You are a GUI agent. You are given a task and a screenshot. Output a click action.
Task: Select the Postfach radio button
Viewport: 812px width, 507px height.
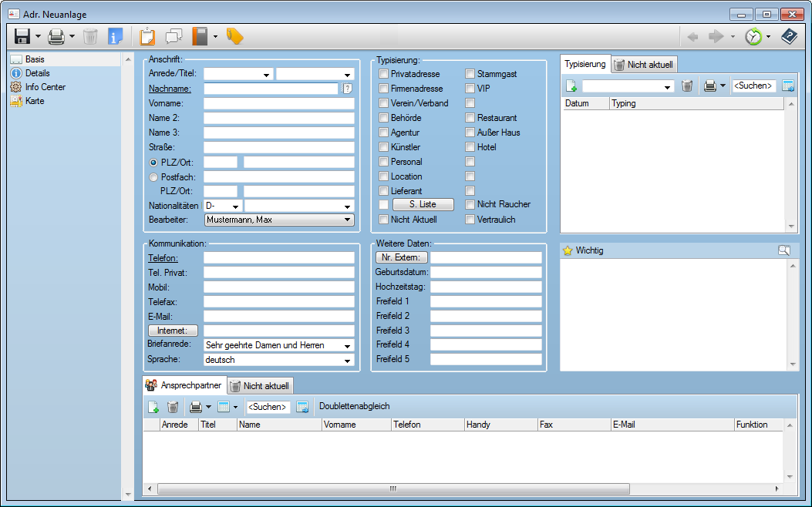[x=153, y=176]
